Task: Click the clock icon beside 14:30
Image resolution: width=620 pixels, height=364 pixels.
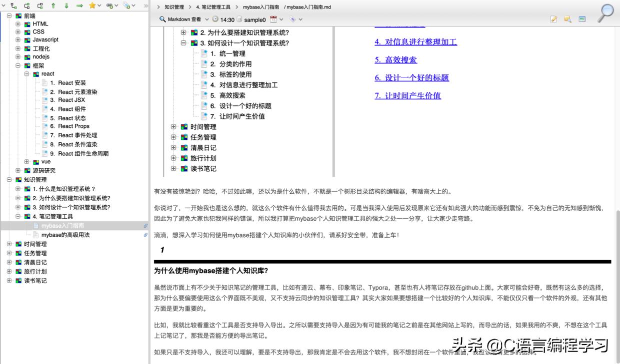Action: point(215,19)
